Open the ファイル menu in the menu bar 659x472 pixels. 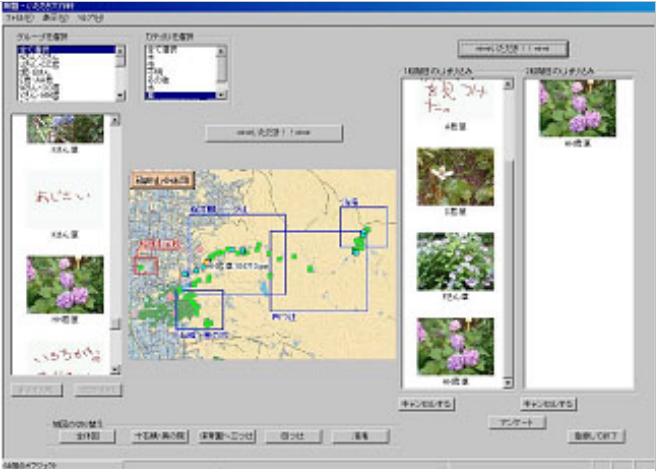pos(19,18)
